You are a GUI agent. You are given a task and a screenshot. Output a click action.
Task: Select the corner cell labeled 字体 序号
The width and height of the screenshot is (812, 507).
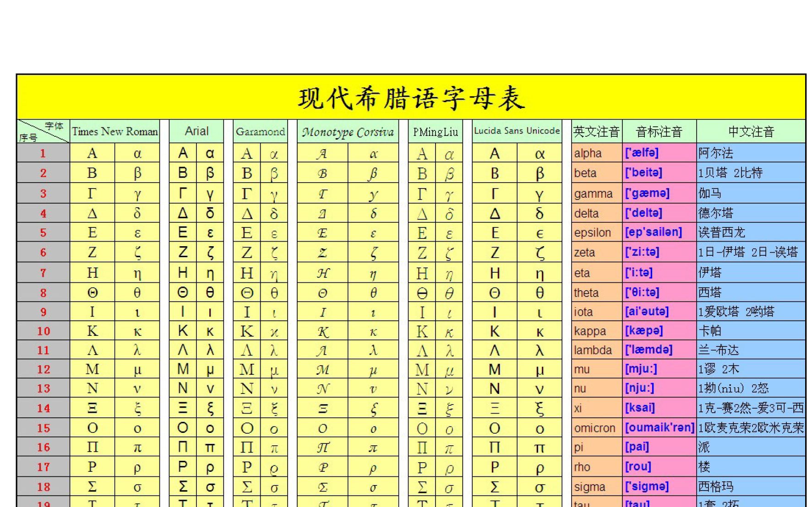tap(43, 132)
